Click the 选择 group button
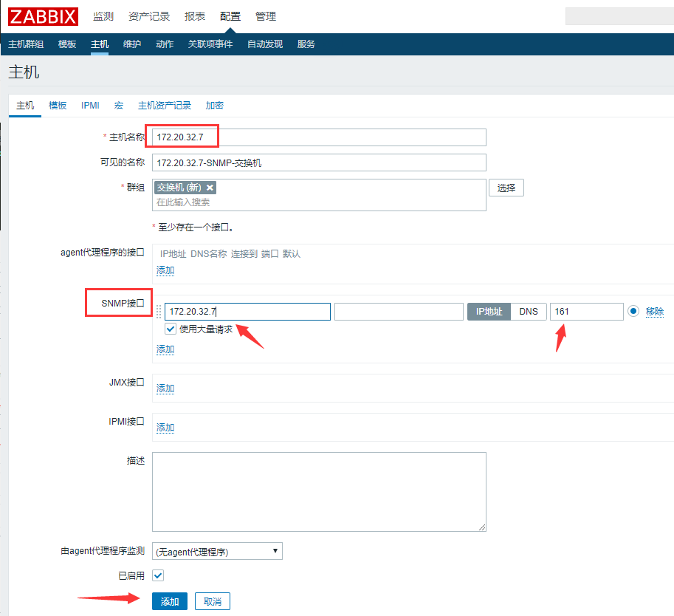This screenshot has width=674, height=616. coord(506,188)
